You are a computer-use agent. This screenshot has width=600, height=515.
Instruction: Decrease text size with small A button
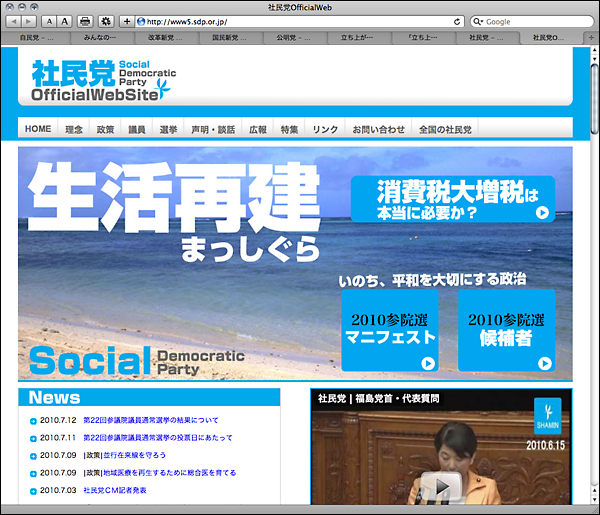(49, 21)
